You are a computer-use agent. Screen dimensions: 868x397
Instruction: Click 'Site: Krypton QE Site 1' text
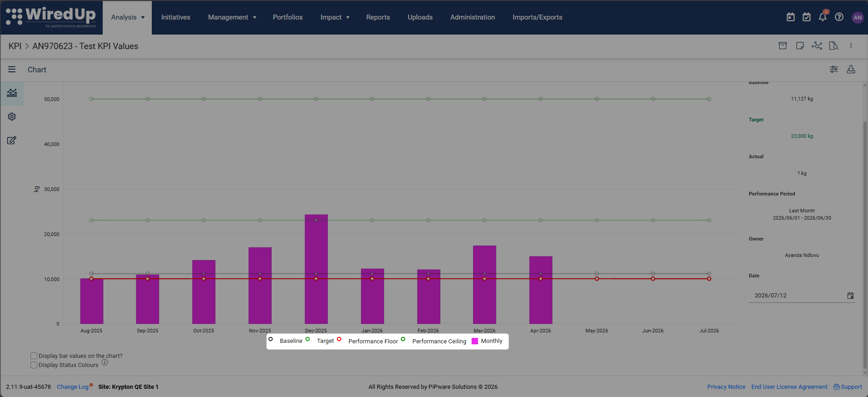click(x=129, y=387)
